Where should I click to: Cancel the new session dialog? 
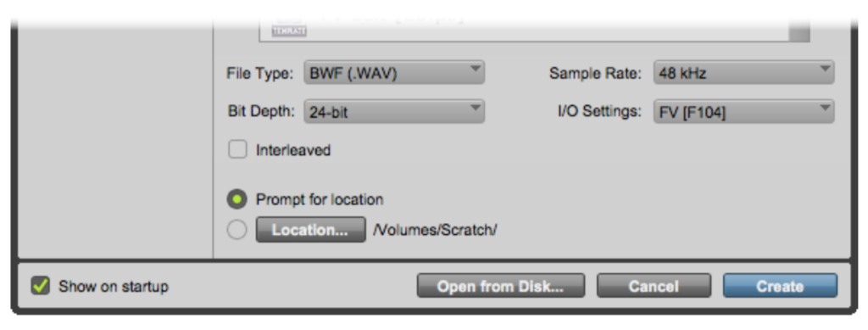tap(654, 286)
